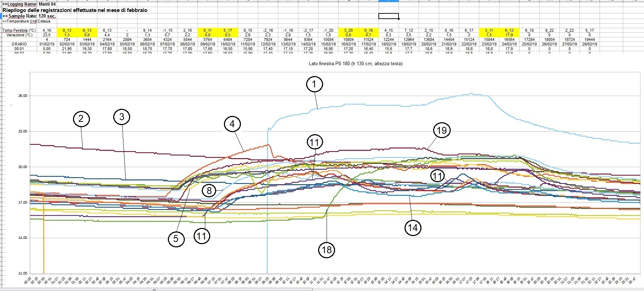The image size is (644, 291).
Task: Select callout circle number 14
Action: click(x=413, y=228)
